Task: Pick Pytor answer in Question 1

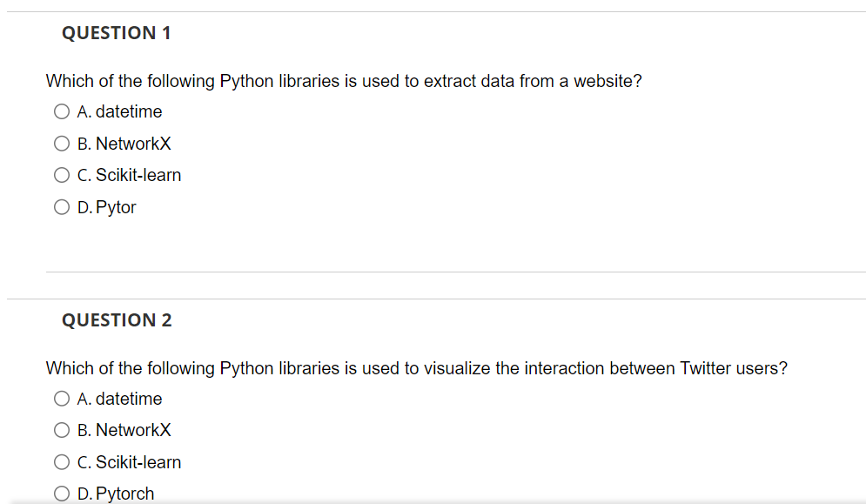Action: 62,207
